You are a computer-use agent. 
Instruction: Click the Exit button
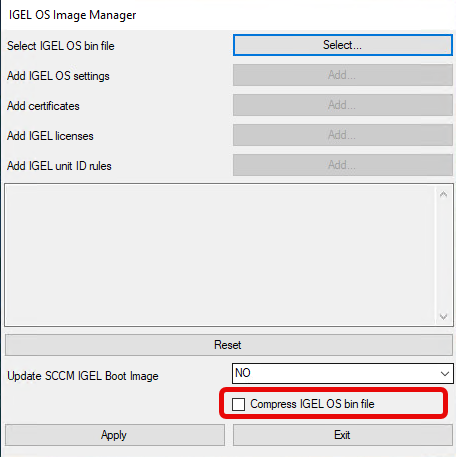343,435
